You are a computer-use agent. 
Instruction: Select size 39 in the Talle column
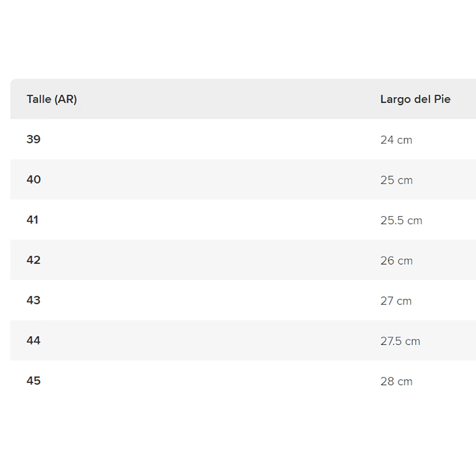[x=33, y=139]
